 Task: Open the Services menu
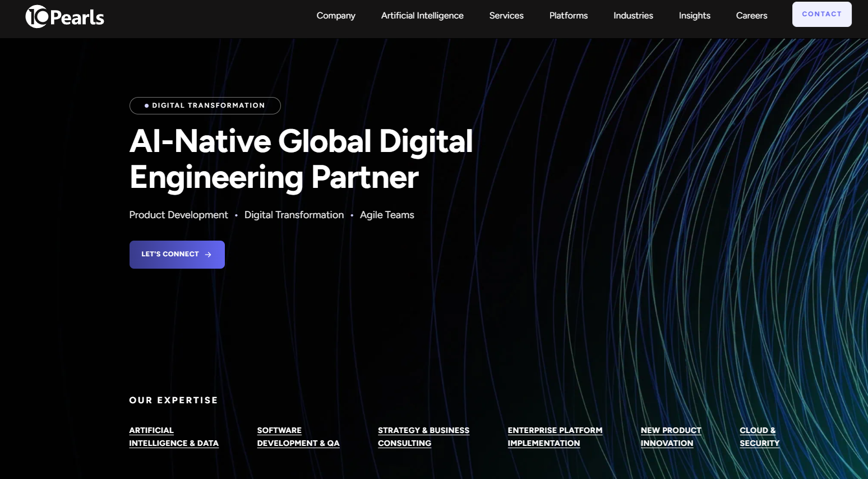click(x=506, y=16)
